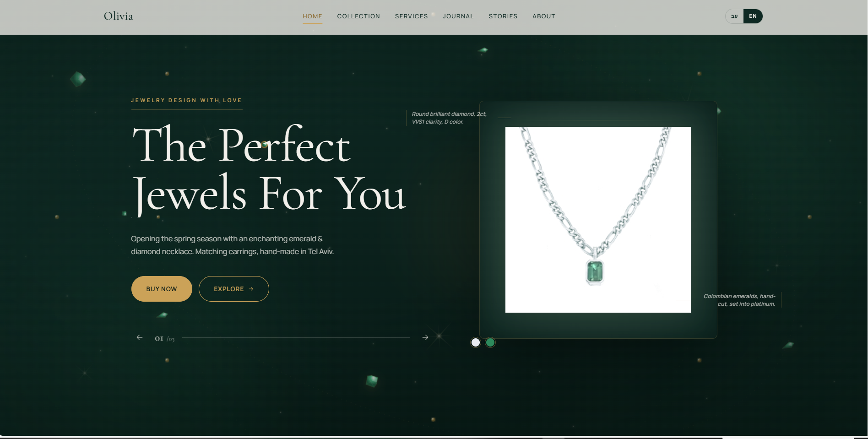
Task: Switch language to Hebrew
Action: (735, 16)
